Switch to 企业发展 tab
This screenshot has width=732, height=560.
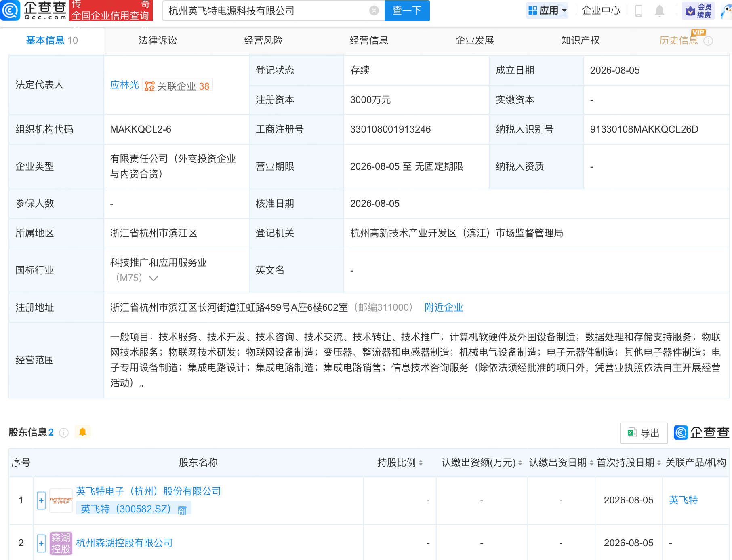[x=475, y=40]
